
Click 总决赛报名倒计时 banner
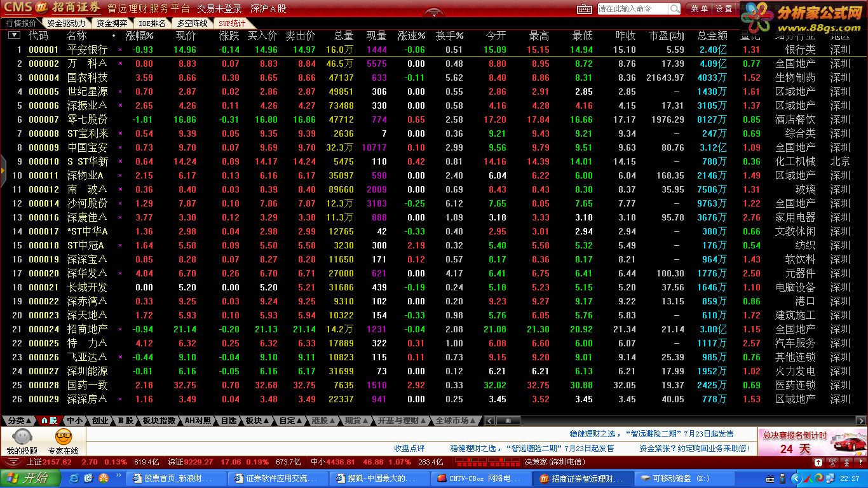click(813, 442)
